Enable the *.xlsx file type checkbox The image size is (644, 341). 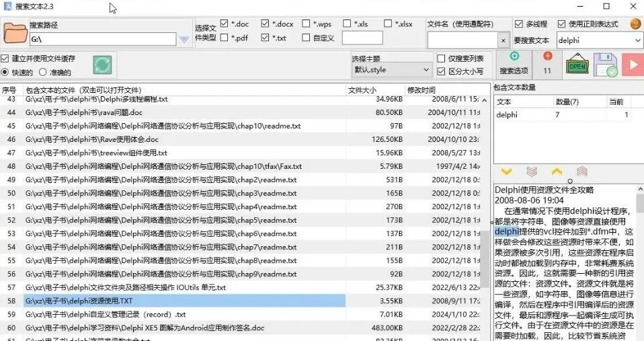click(388, 24)
